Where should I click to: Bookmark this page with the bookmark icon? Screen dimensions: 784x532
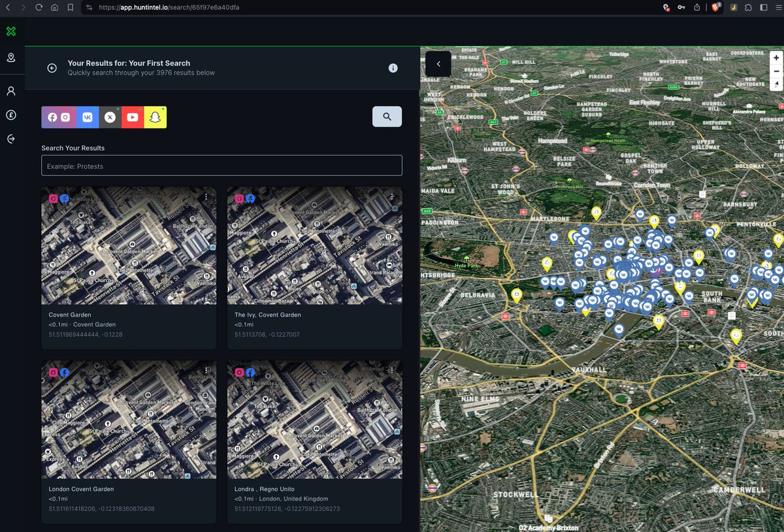70,7
